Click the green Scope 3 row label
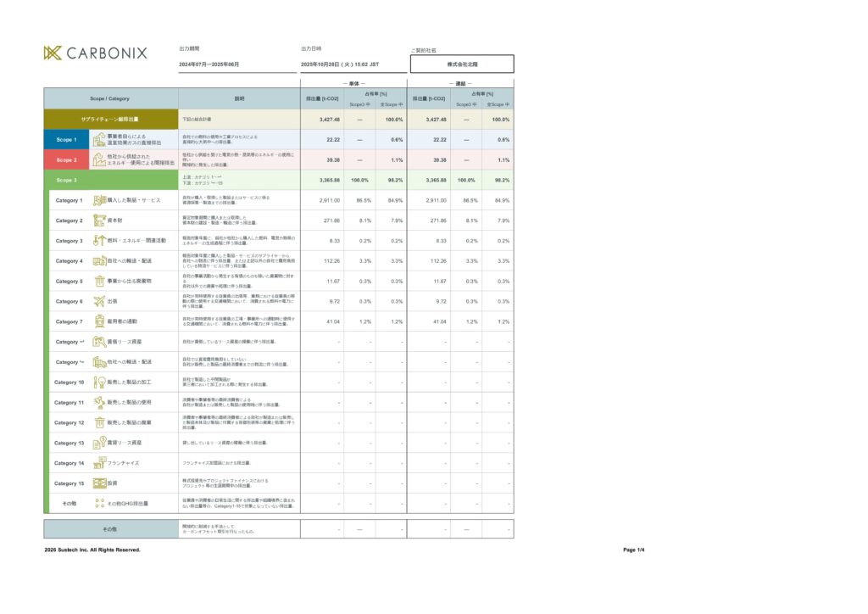 coord(66,180)
